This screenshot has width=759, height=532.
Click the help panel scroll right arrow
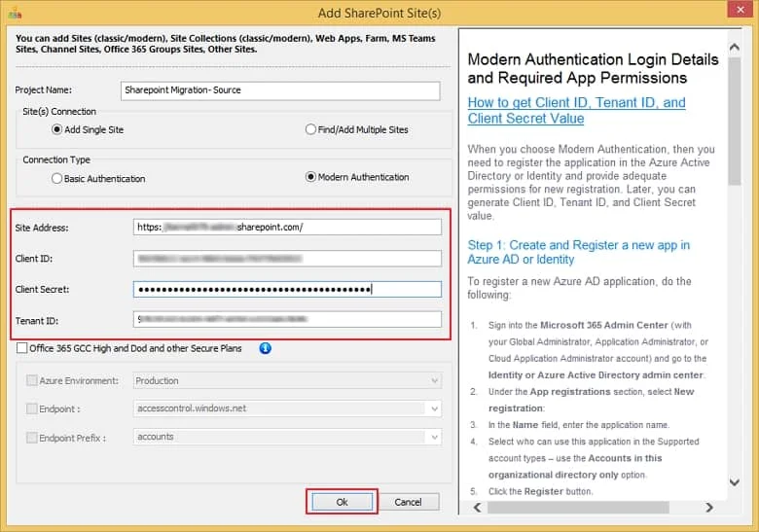tap(709, 508)
